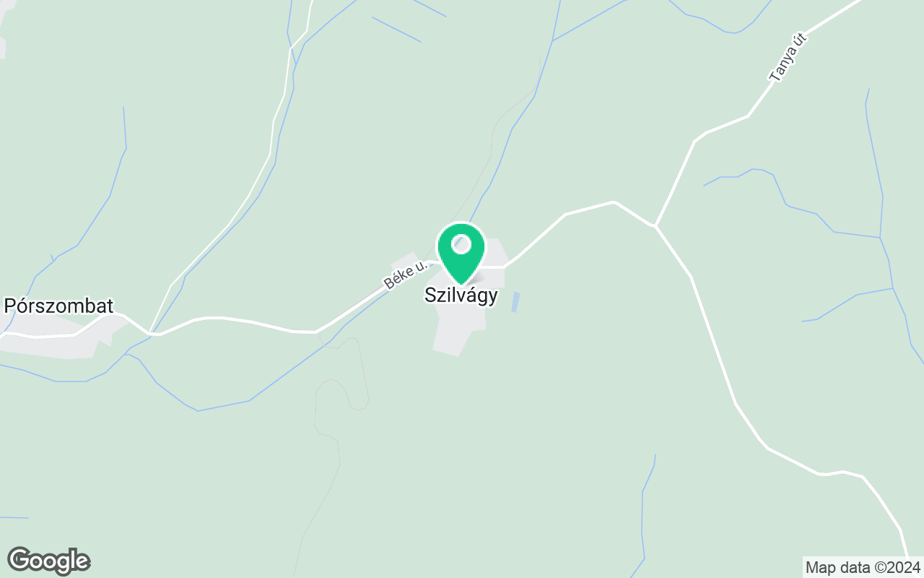Click the white road bend in the southeast corner

863,475
